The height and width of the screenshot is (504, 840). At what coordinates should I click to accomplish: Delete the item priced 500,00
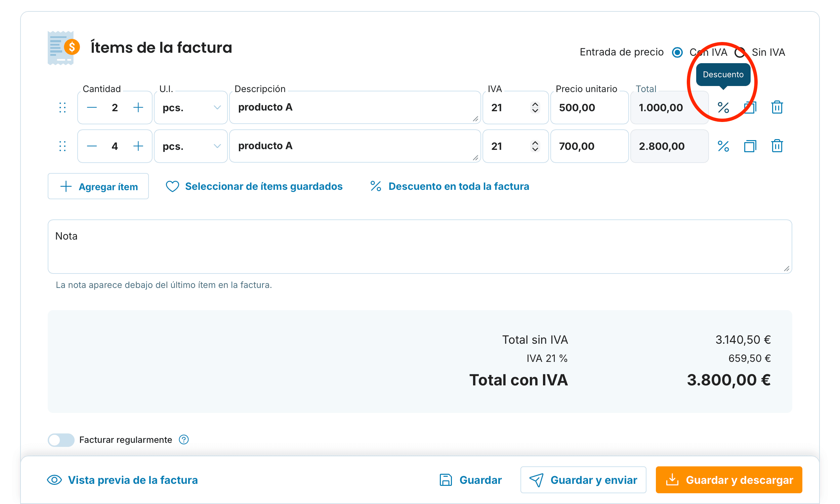pos(776,108)
